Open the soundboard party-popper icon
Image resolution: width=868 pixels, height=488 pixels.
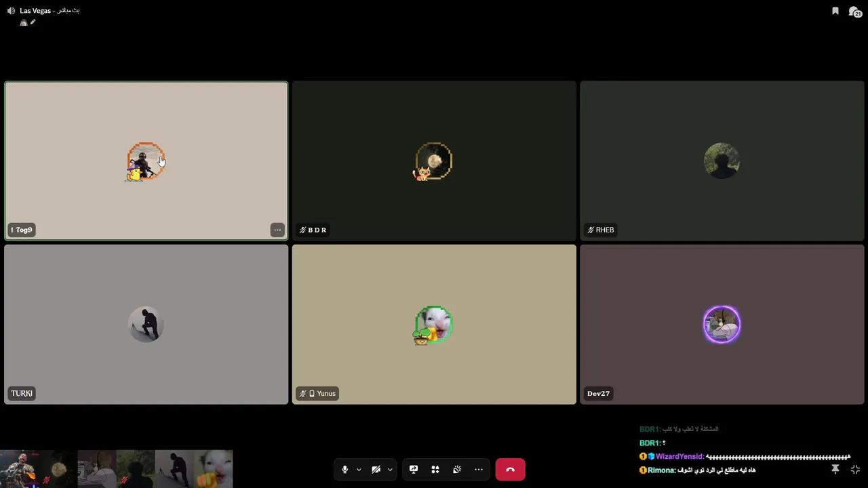pos(457,470)
